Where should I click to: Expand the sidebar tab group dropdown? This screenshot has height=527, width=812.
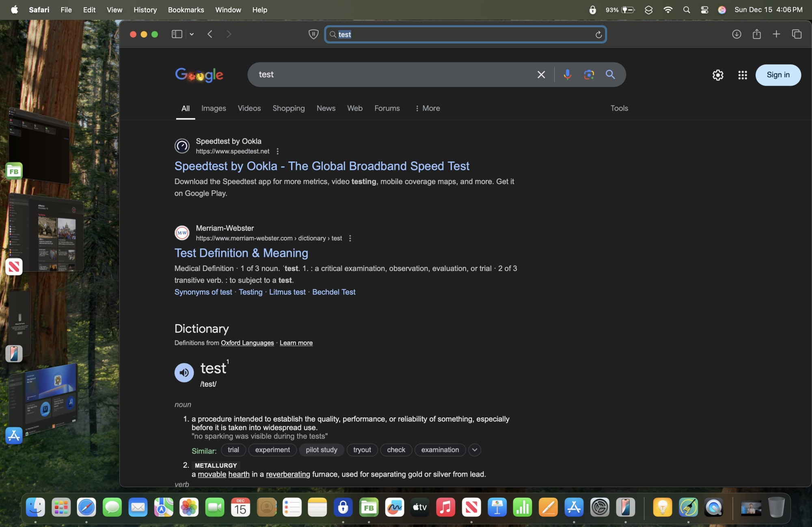192,34
